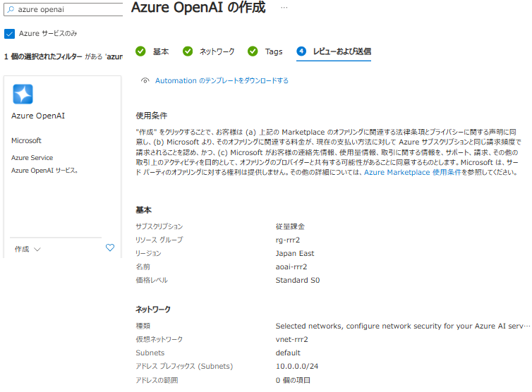Select the aoai-rrr2 name value
This screenshot has height=392, width=532.
pos(291,267)
